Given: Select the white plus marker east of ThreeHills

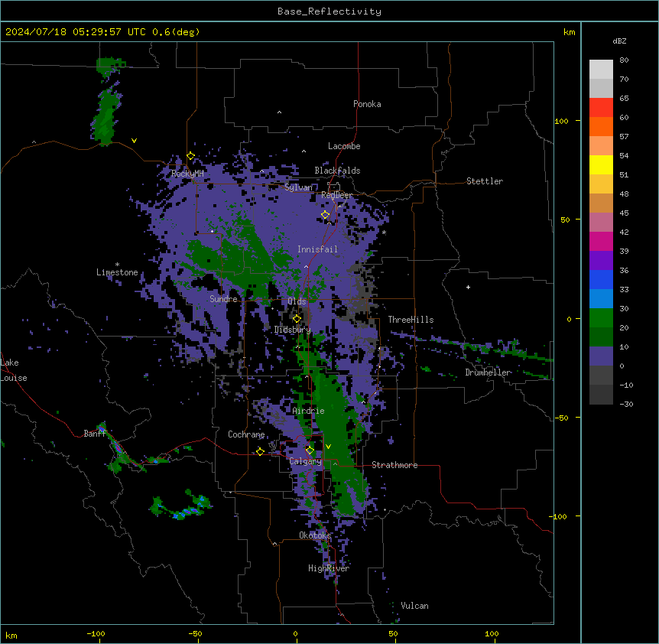Looking at the screenshot, I should (x=468, y=287).
